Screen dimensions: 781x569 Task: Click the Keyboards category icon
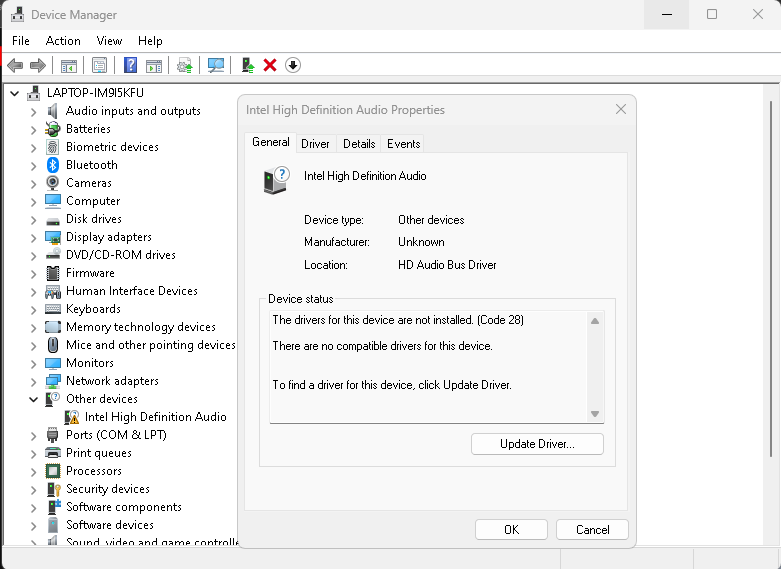(53, 309)
